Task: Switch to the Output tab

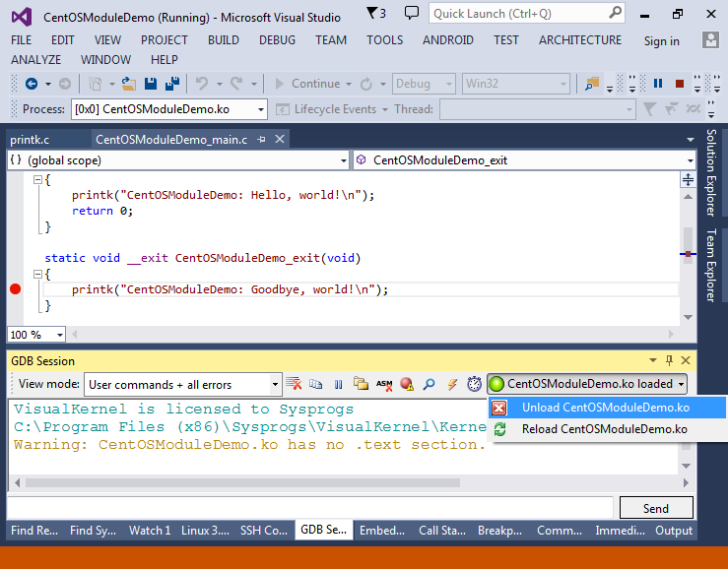Action: point(674,531)
